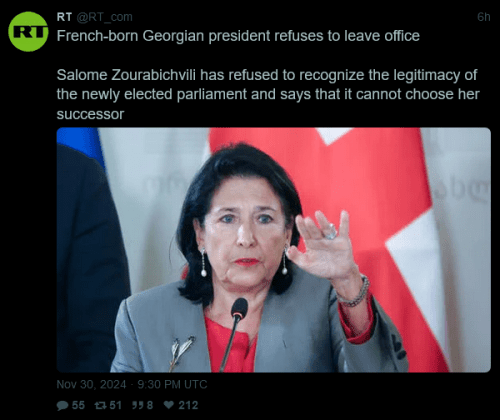Open the @RT_com handle link
This screenshot has width=500, height=420.
(x=105, y=17)
